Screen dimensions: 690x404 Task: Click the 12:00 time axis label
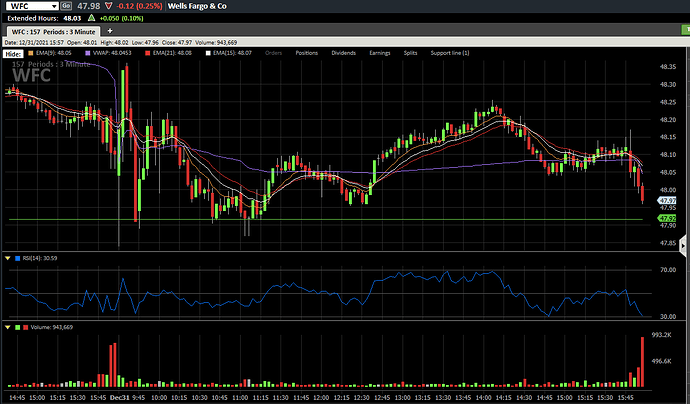pyautogui.click(x=321, y=397)
